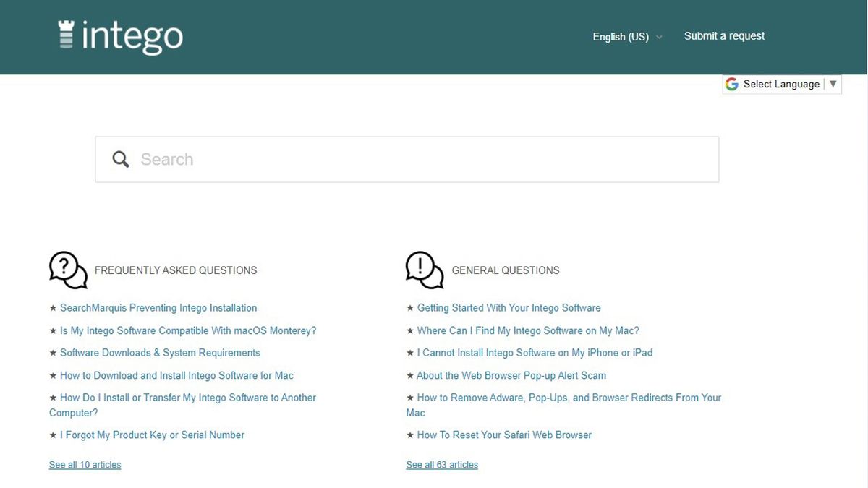
Task: Click the General Questions exclamation bubble icon
Action: pyautogui.click(x=425, y=270)
